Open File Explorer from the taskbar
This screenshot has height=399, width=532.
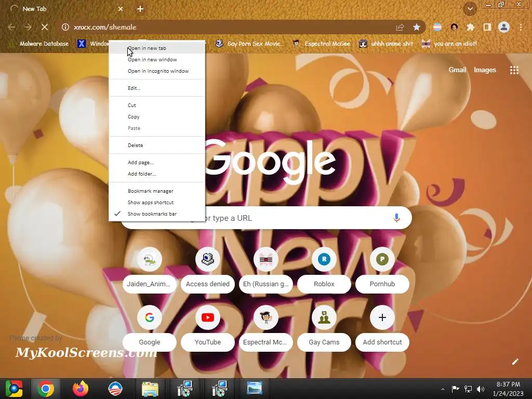point(150,389)
